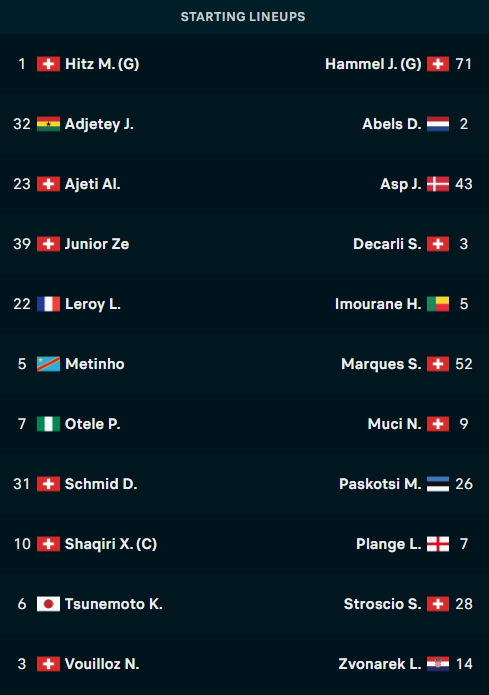Viewport: 489px width, 695px height.
Task: Select Marques S. in lineup
Action: (381, 364)
